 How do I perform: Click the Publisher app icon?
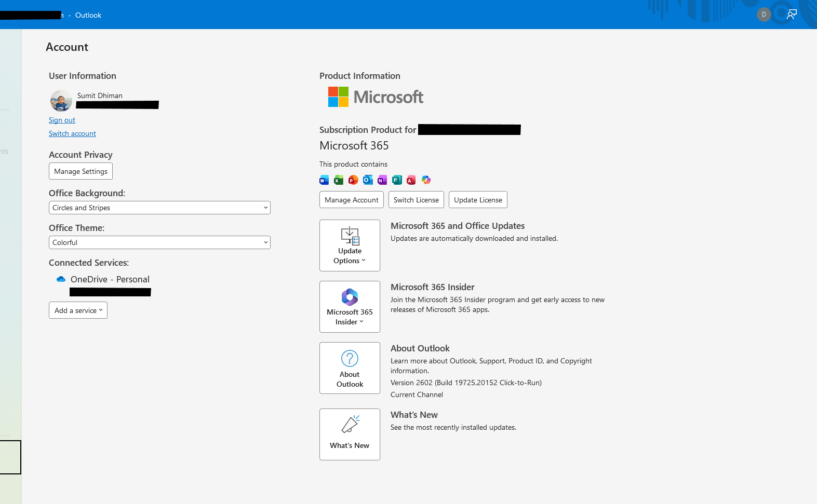pyautogui.click(x=397, y=180)
